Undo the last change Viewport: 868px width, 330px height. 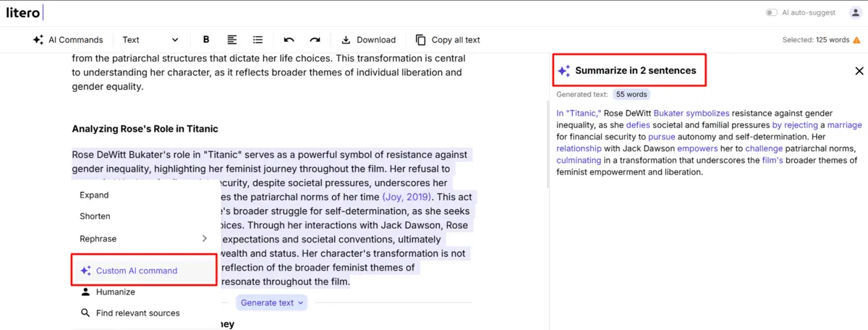click(289, 40)
